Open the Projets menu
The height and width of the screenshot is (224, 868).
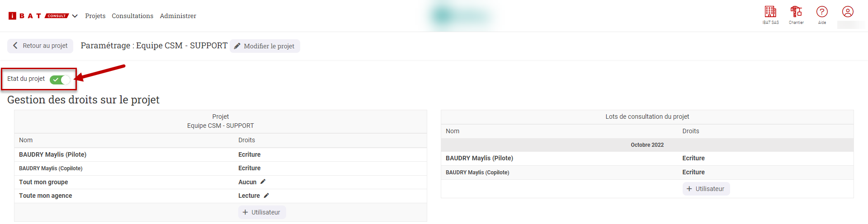(x=95, y=16)
